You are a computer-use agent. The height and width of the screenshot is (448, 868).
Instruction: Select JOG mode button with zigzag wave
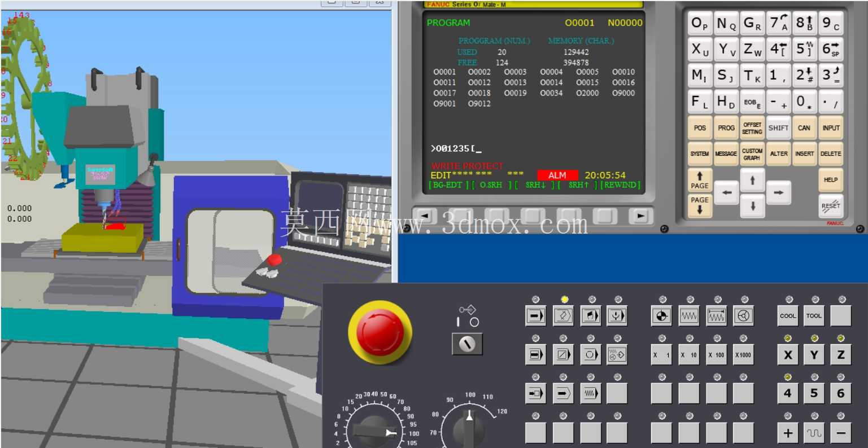[689, 316]
